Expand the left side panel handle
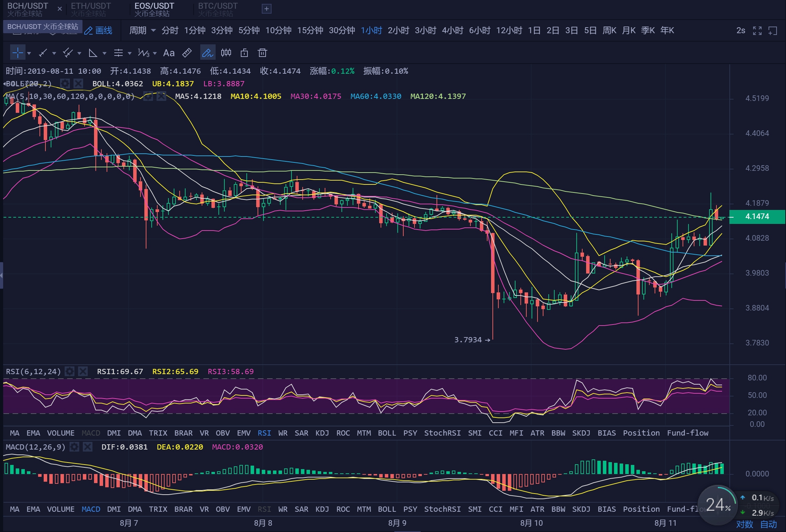Image resolution: width=786 pixels, height=532 pixels. (1, 275)
